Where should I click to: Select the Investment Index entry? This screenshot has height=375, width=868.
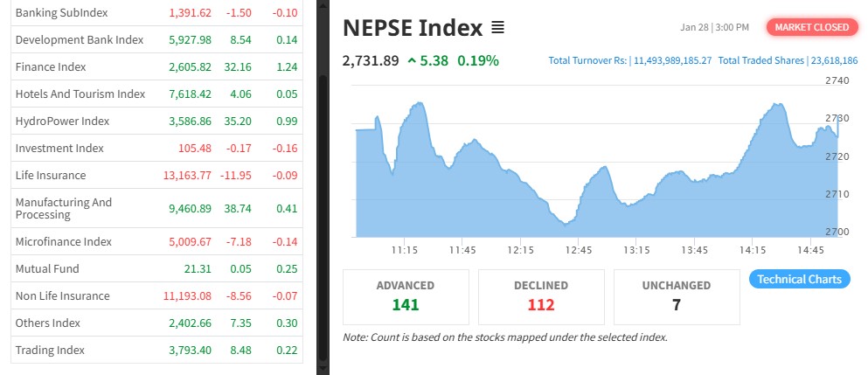coord(59,149)
